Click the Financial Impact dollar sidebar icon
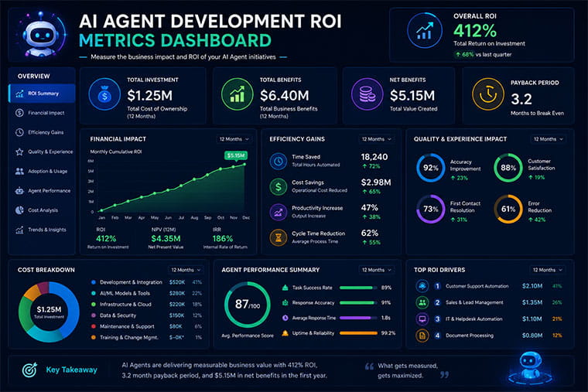 (x=19, y=113)
